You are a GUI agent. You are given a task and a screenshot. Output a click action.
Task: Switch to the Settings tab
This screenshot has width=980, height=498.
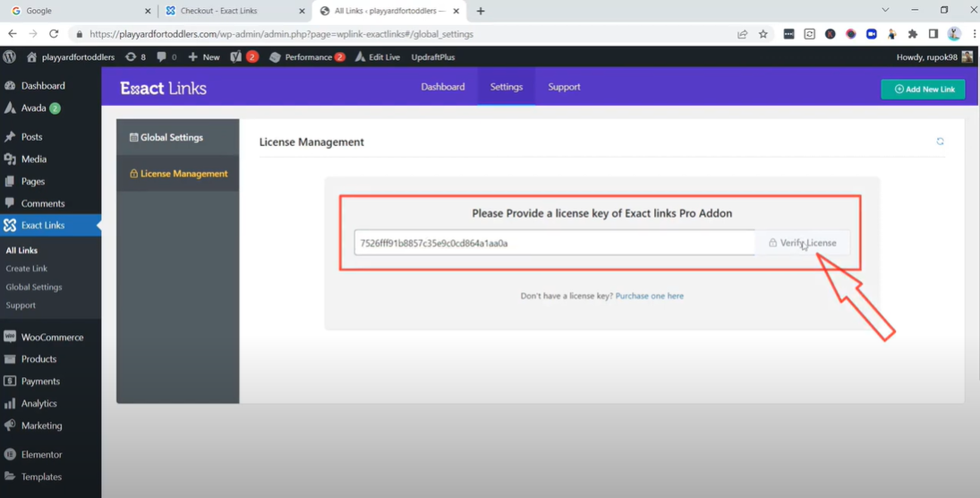coord(507,87)
